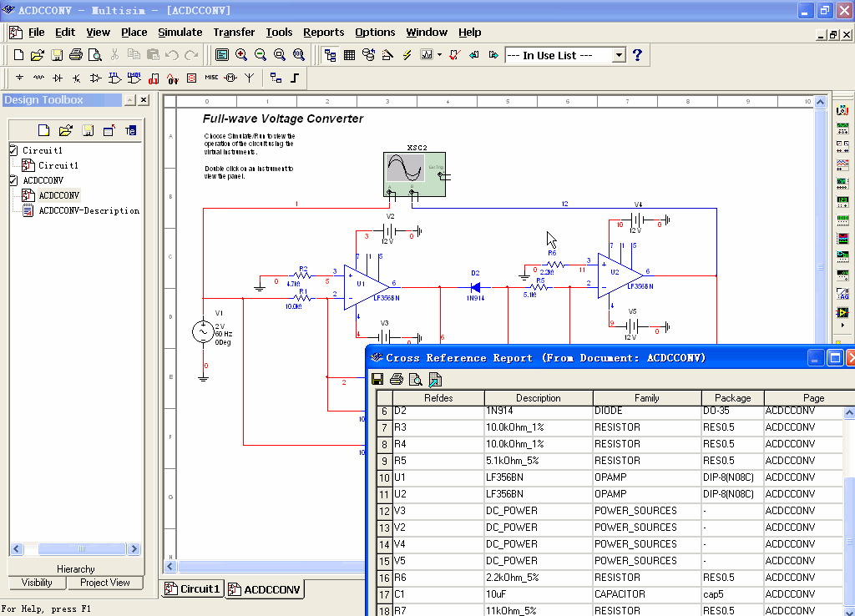Image resolution: width=855 pixels, height=616 pixels.
Task: Open the Transfer menu
Action: 234,33
